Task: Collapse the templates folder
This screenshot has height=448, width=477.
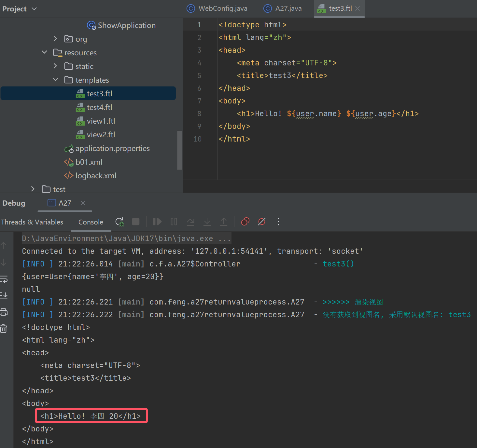Action: pyautogui.click(x=55, y=80)
